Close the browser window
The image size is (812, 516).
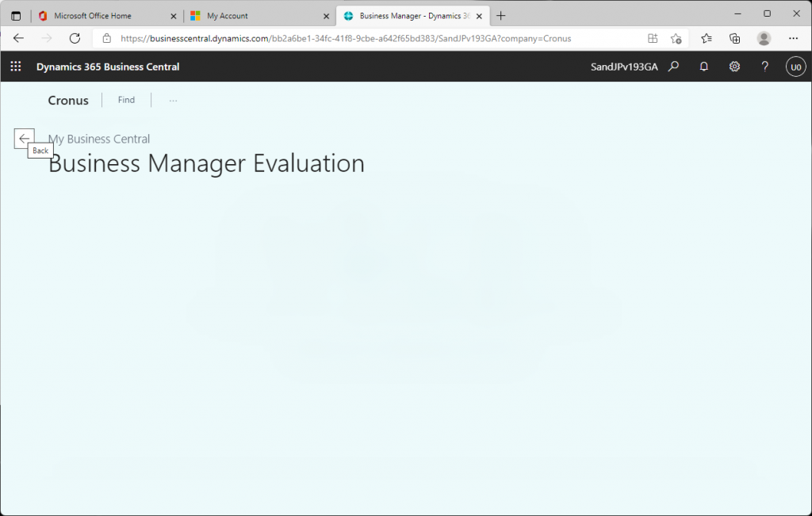(x=796, y=14)
